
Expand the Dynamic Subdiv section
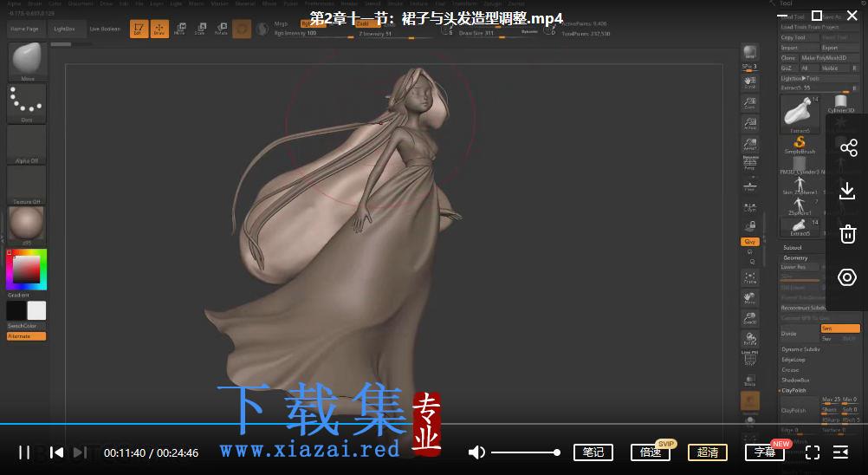click(x=800, y=349)
